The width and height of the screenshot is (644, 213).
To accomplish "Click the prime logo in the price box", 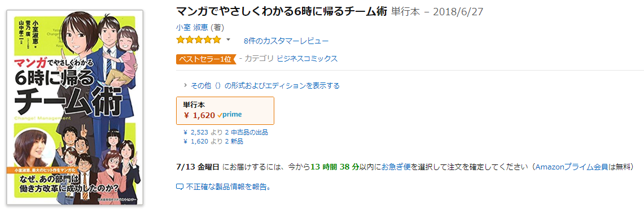I will 230,115.
